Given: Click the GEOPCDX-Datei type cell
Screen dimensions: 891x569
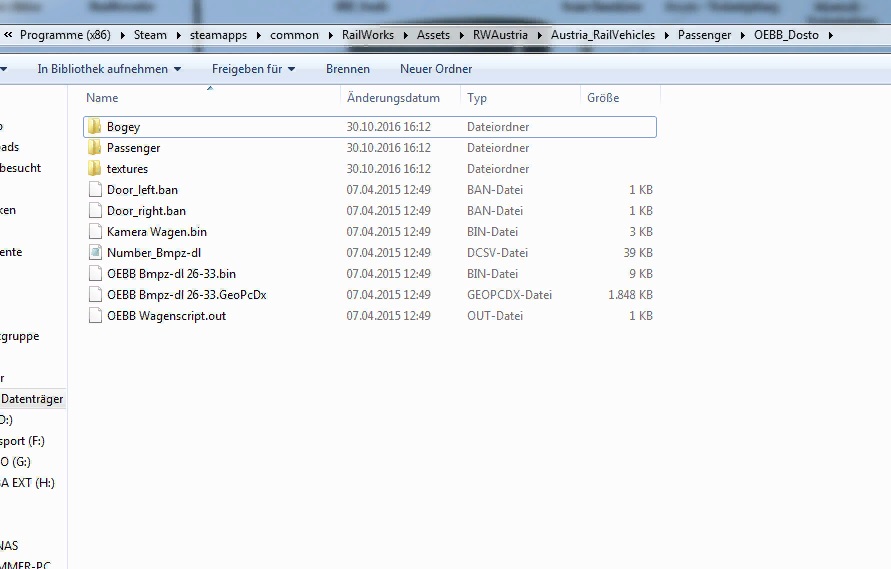Looking at the screenshot, I should point(509,295).
